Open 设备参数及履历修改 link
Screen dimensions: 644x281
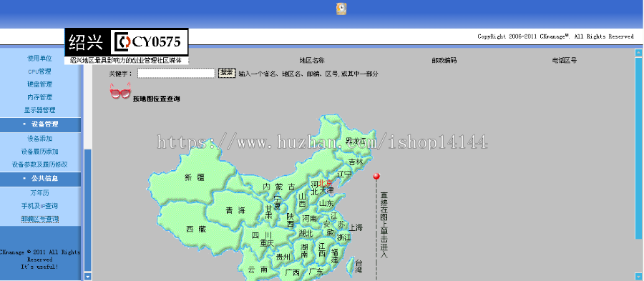click(x=39, y=164)
